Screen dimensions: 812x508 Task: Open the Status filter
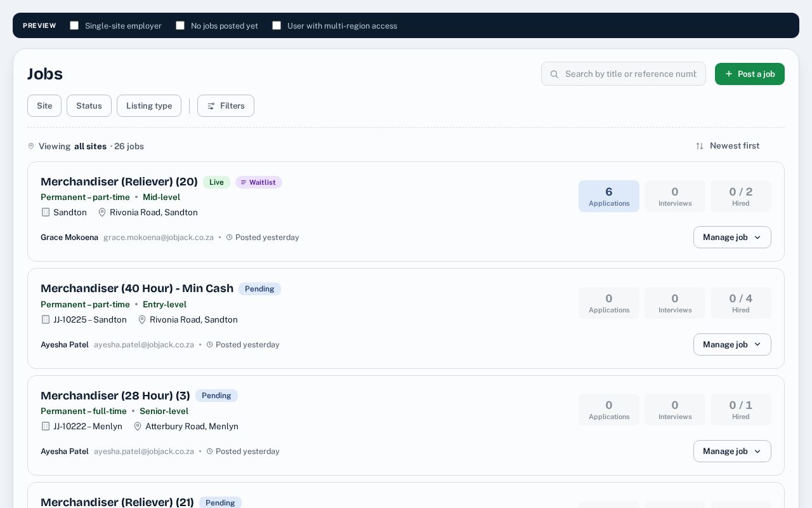point(89,105)
